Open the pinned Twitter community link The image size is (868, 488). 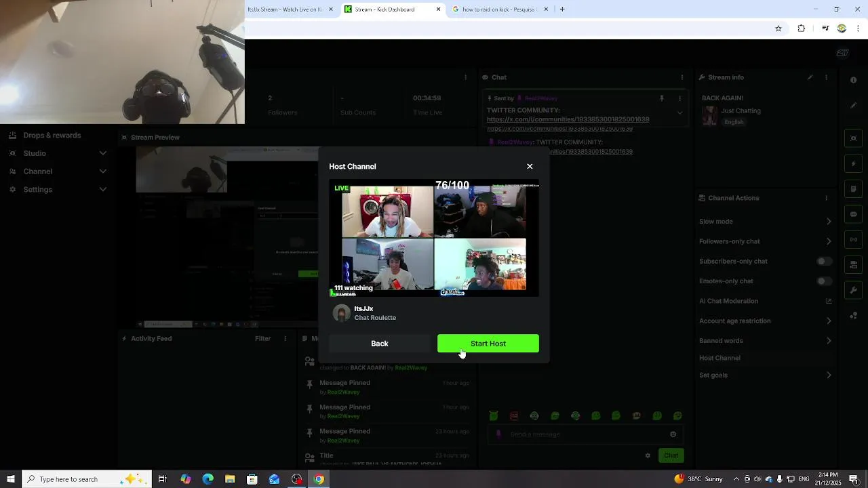[568, 119]
